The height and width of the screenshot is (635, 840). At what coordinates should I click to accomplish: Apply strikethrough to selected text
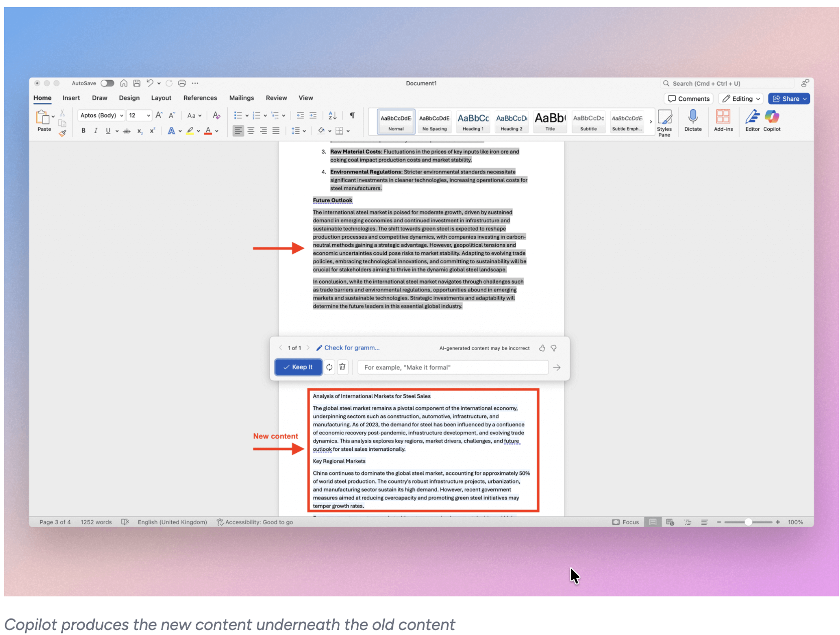point(127,130)
